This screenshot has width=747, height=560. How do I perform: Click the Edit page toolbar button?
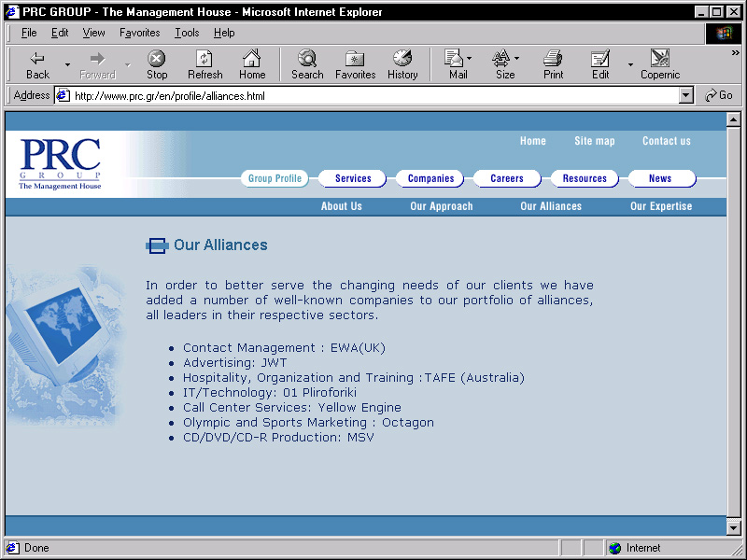tap(600, 64)
